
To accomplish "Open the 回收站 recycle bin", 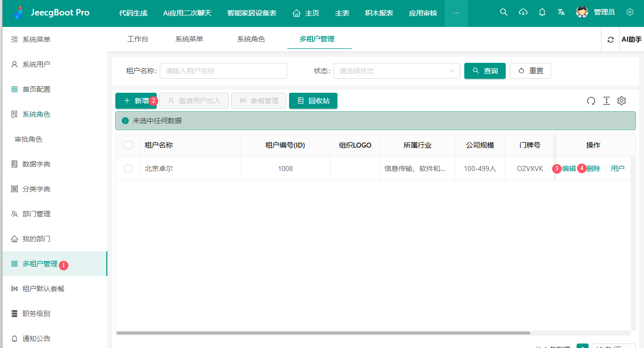I will [313, 101].
